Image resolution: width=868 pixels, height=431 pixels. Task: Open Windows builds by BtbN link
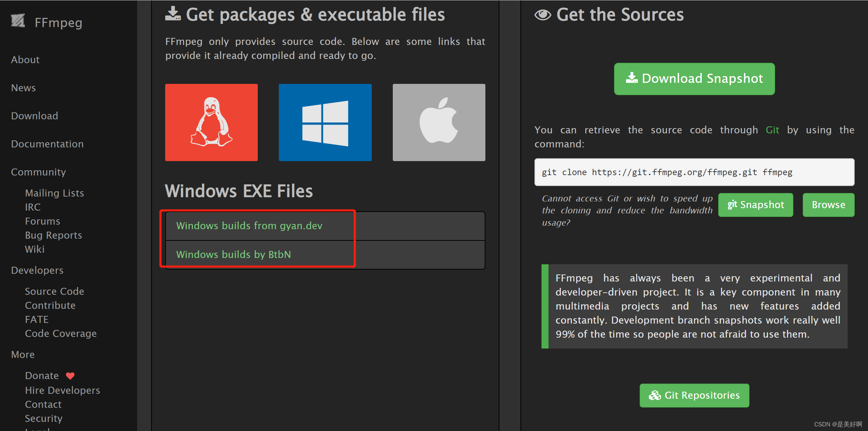[x=234, y=254]
